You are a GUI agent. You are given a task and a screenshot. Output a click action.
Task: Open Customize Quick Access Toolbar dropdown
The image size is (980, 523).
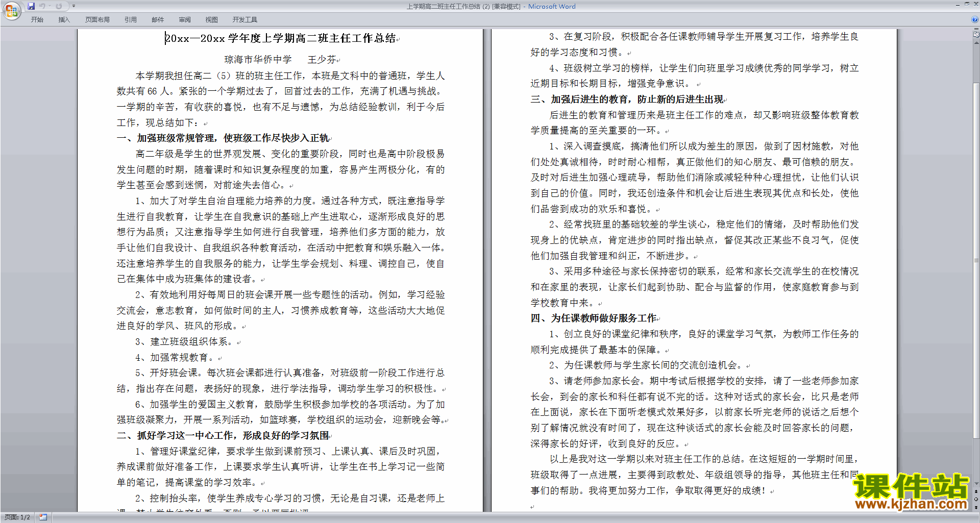pyautogui.click(x=73, y=6)
